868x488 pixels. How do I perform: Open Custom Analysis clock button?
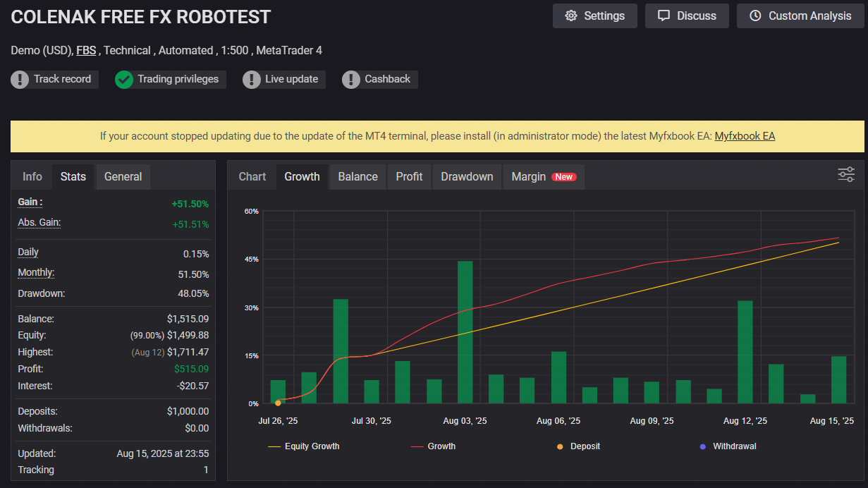(x=800, y=16)
